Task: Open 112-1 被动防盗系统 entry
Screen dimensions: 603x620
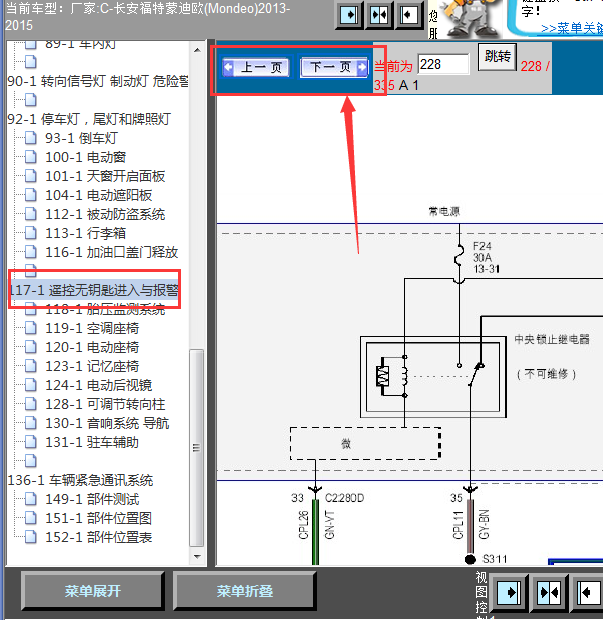Action: tap(105, 214)
